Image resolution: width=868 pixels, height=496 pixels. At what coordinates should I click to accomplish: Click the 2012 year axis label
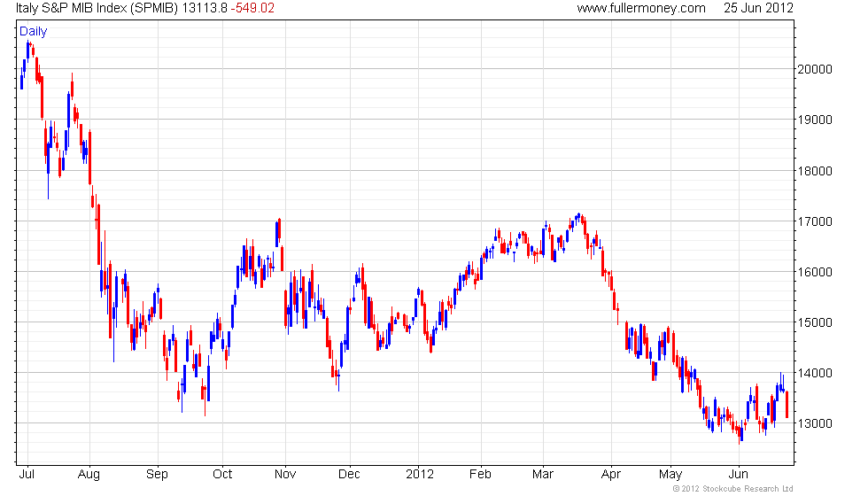[x=420, y=474]
